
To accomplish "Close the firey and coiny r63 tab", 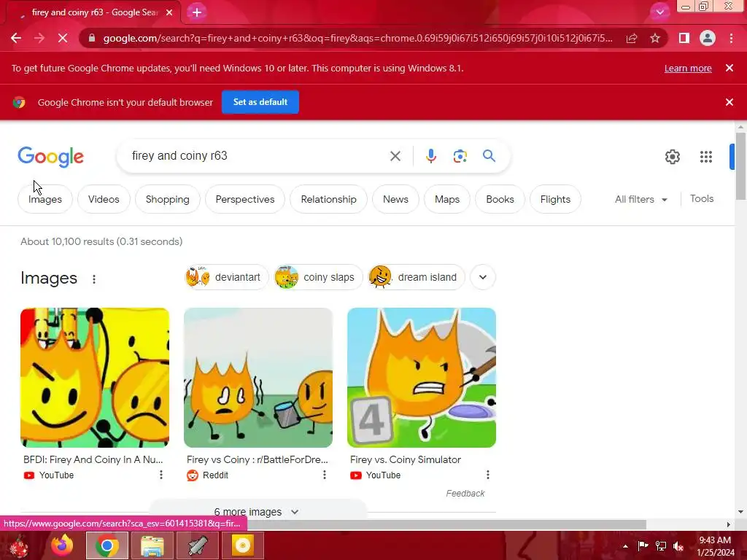I will click(x=169, y=12).
